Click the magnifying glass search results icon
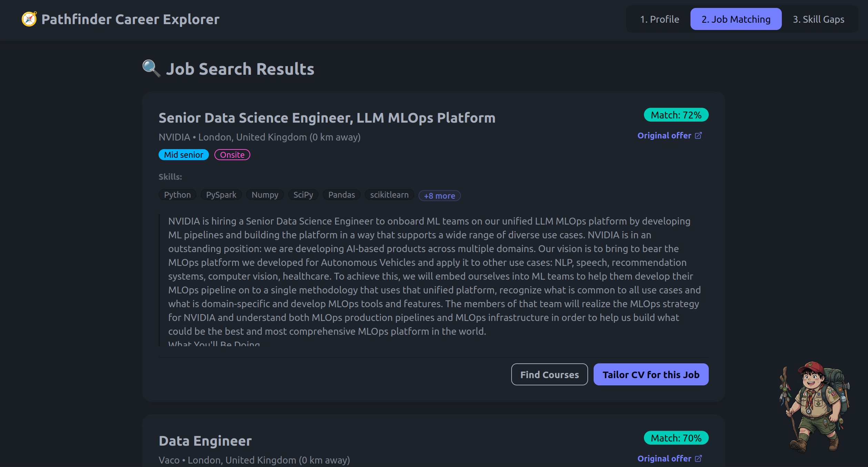Screen dimensions: 868x467 coord(151,69)
